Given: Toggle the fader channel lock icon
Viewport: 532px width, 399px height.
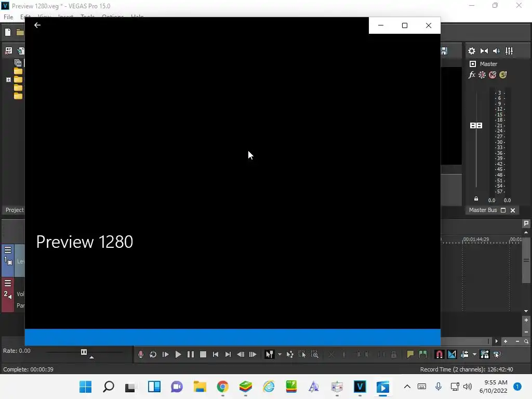Looking at the screenshot, I should click(x=476, y=199).
